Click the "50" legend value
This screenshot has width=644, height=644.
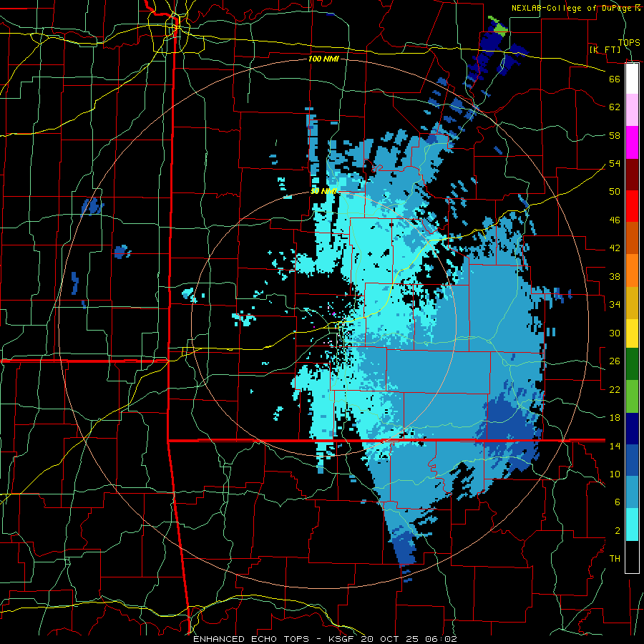pos(615,192)
